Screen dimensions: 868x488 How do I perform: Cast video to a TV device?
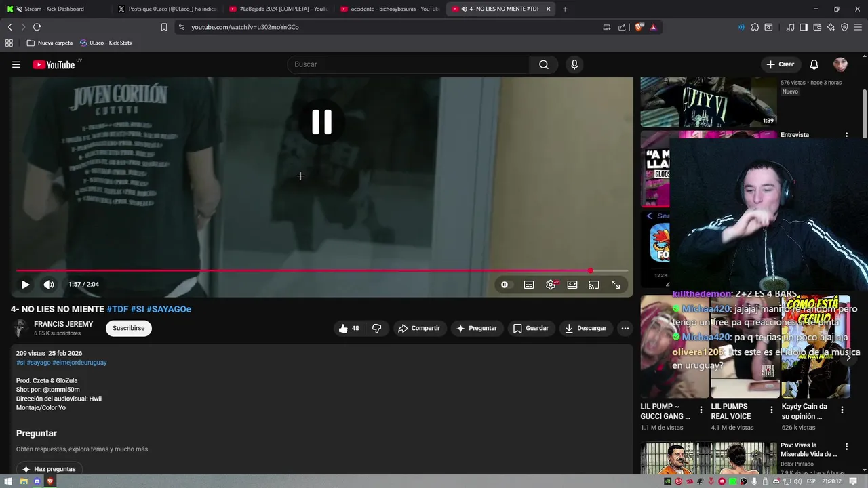click(x=594, y=285)
